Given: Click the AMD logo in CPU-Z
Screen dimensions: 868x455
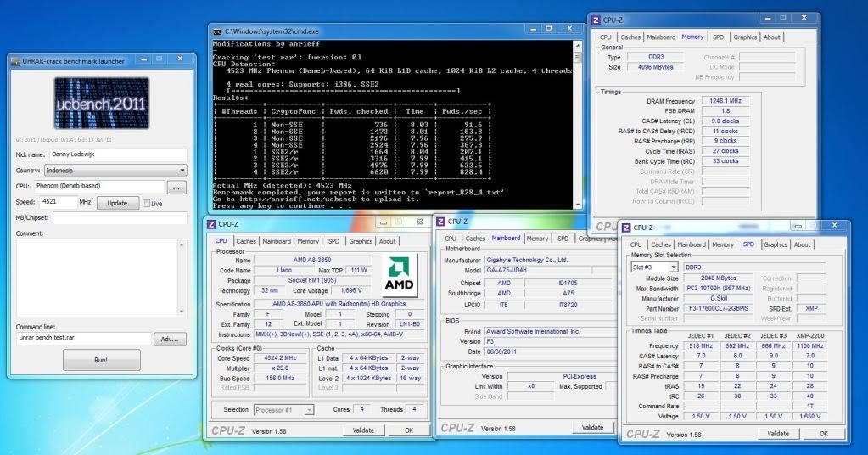Looking at the screenshot, I should coord(400,275).
